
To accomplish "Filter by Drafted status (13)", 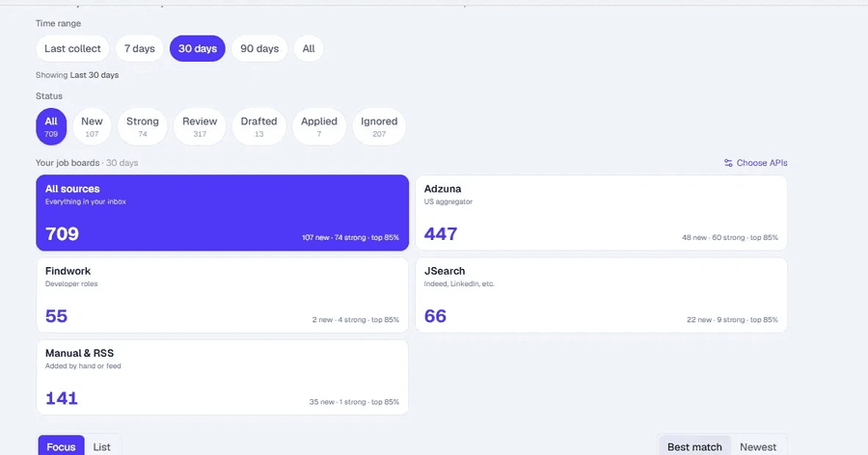I will click(x=259, y=126).
